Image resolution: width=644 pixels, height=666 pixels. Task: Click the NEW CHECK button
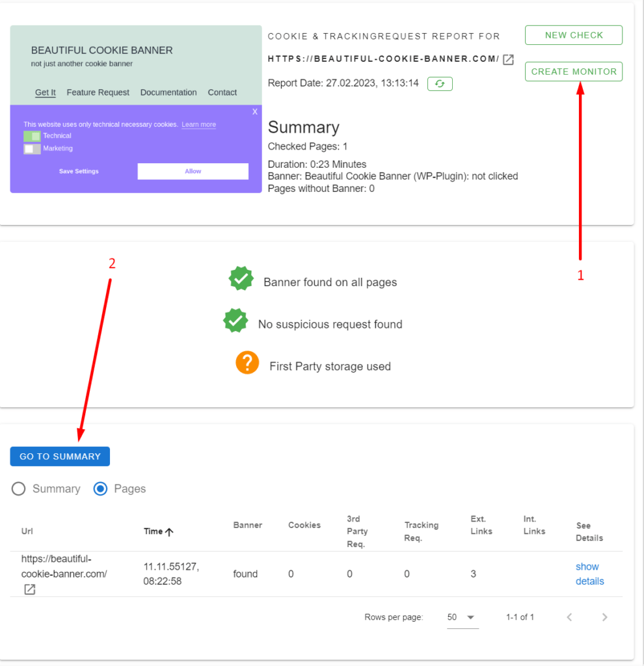574,35
